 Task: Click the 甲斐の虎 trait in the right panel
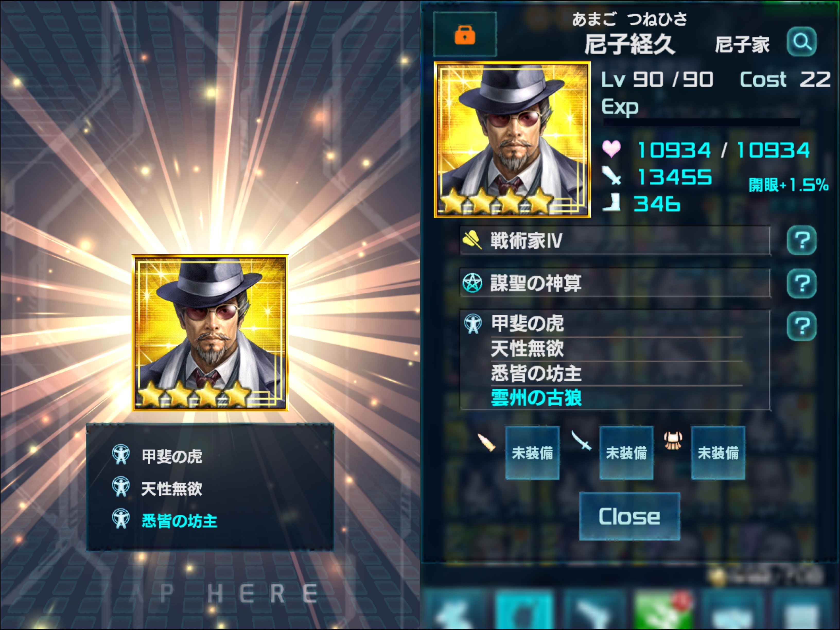[528, 323]
